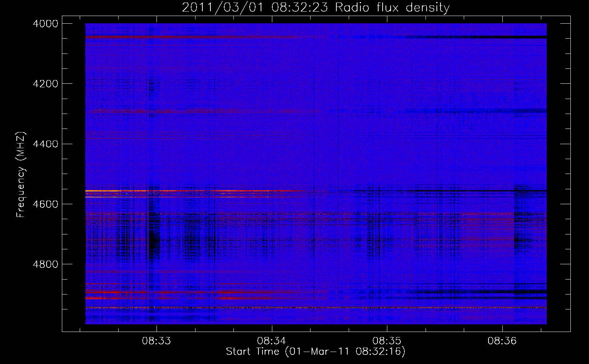Click the plot title "2011/03/01 08:32:23 Radio flux density"

coord(316,8)
